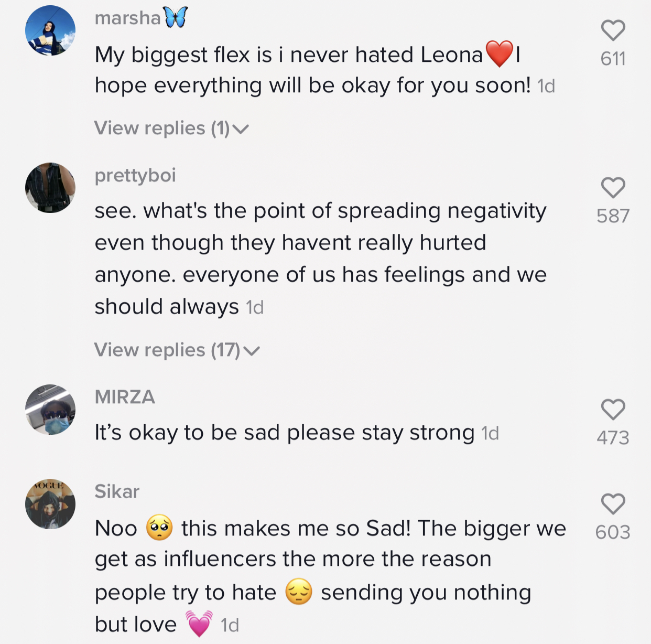Open marsha's profile picture
The width and height of the screenshot is (651, 644).
[50, 30]
